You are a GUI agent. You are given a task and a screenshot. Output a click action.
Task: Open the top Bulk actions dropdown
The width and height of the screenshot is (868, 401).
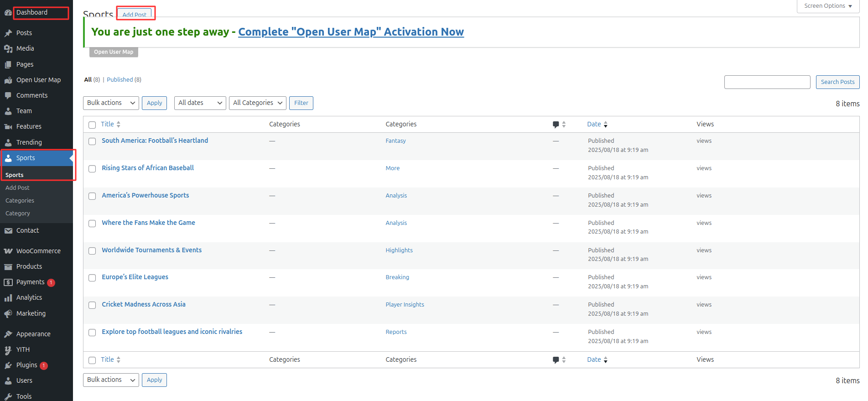click(111, 103)
